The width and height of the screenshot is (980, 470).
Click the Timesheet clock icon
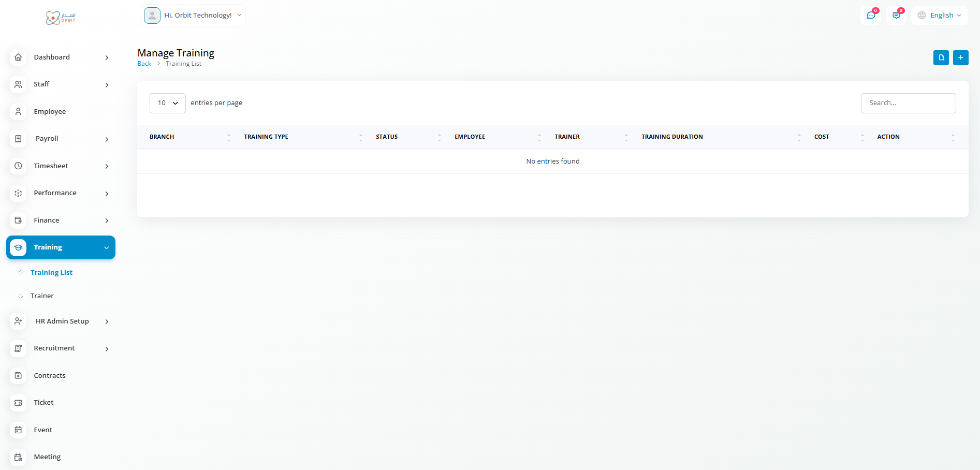[18, 166]
